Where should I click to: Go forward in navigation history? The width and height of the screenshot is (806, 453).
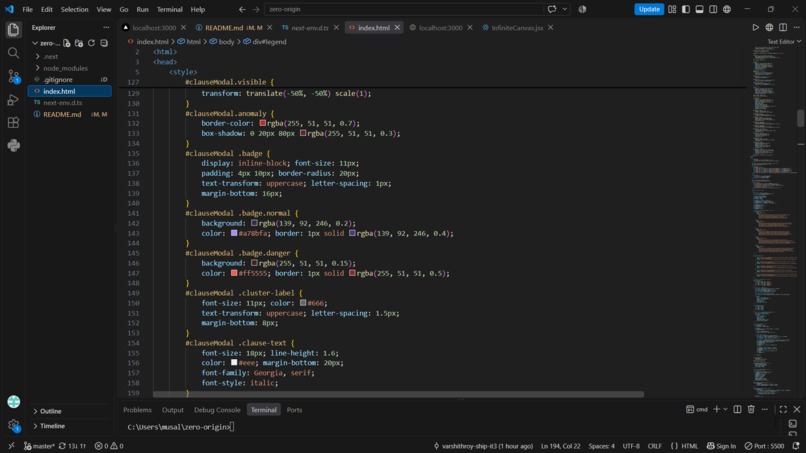coord(256,9)
